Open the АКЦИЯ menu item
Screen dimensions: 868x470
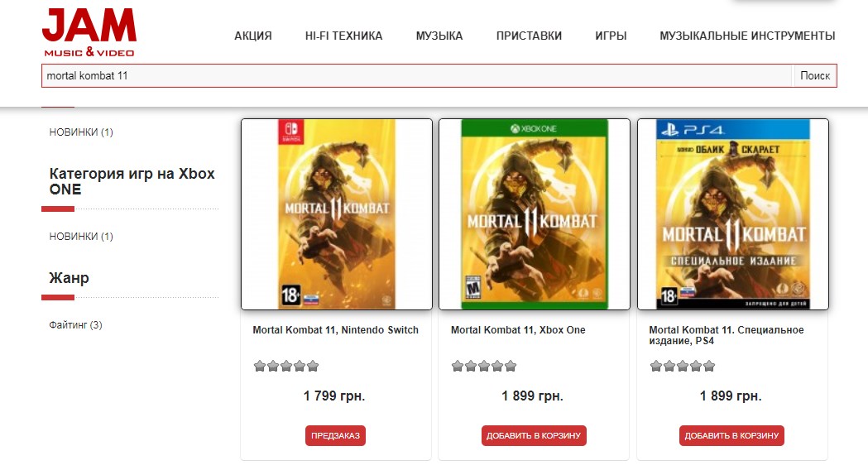coord(252,36)
